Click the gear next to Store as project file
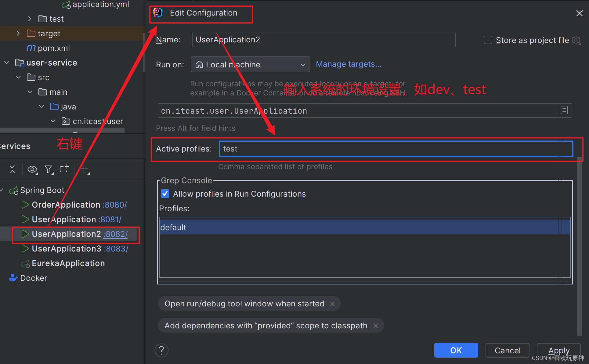The image size is (589, 364). pyautogui.click(x=576, y=40)
